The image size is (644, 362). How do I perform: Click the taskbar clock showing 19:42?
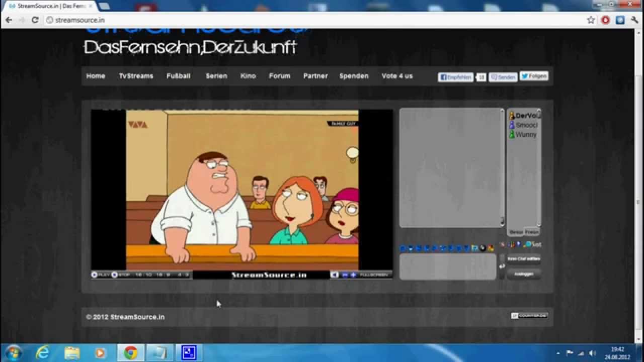point(617,352)
